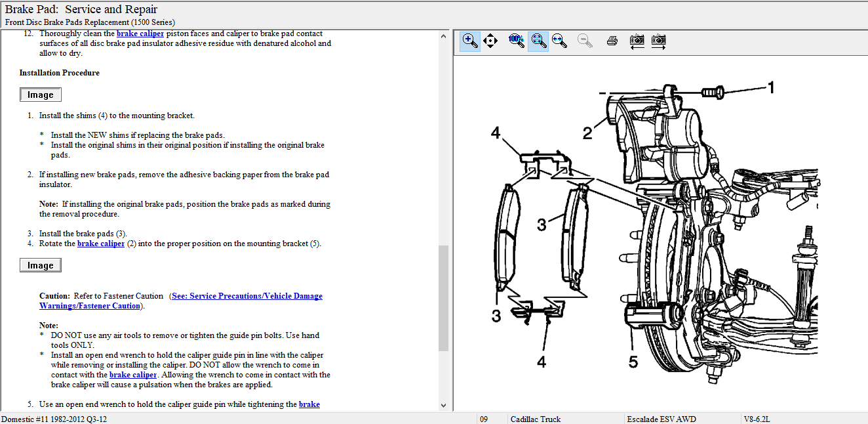This screenshot has width=868, height=424.
Task: Click the text pane scroll down arrow
Action: click(x=443, y=406)
